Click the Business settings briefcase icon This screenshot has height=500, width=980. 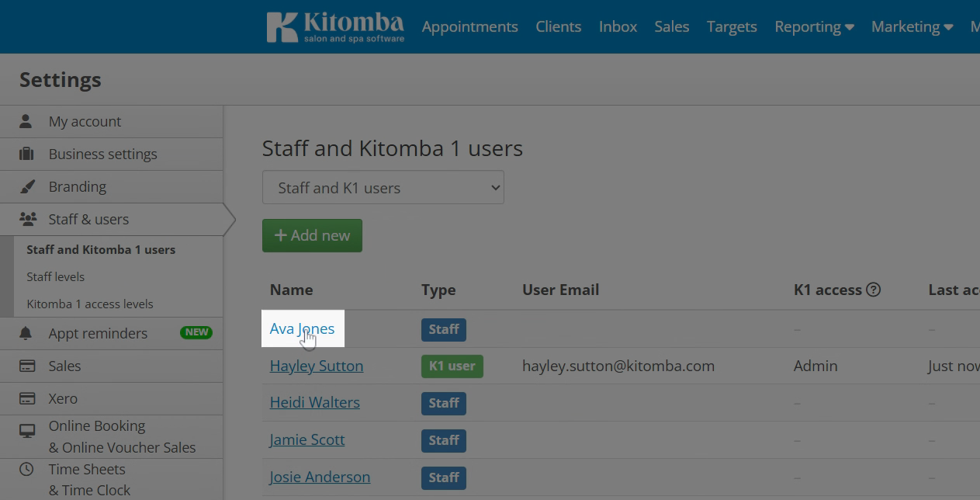pos(26,154)
